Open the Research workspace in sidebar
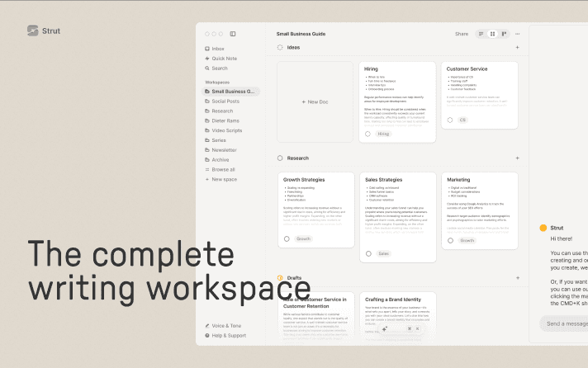588x368 pixels. click(x=219, y=111)
